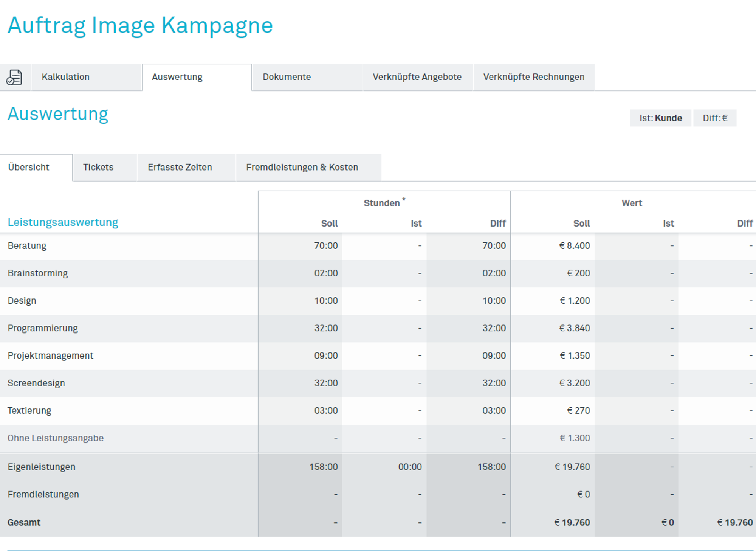Go to Verknüpfte Angebote tab
Viewport: 756px width, 551px height.
(x=417, y=77)
